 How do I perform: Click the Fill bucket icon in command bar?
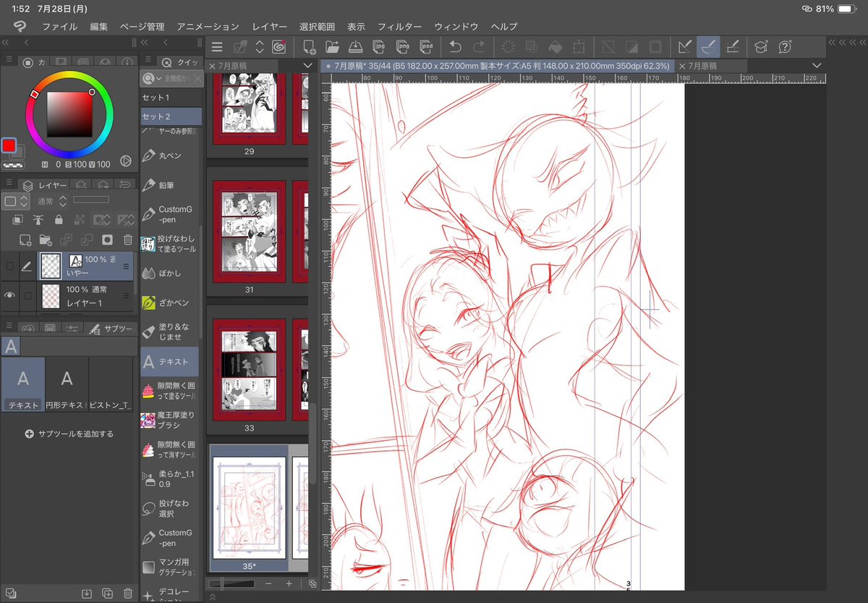(555, 47)
